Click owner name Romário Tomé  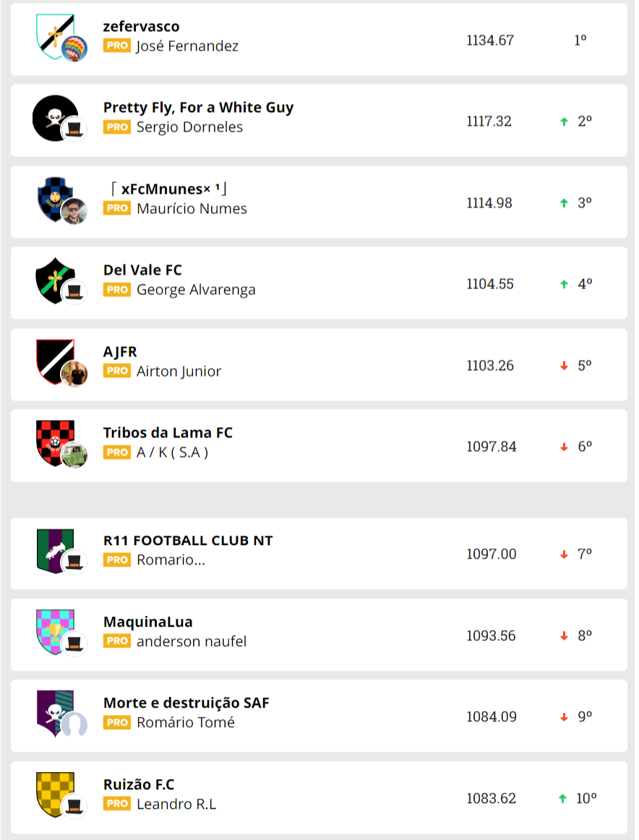click(185, 722)
